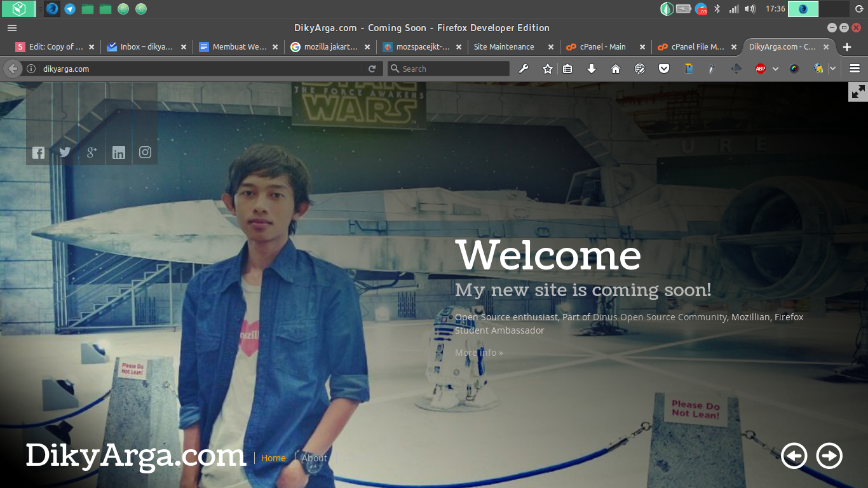Open the Instagram social link
This screenshot has height=488, width=868.
click(146, 152)
